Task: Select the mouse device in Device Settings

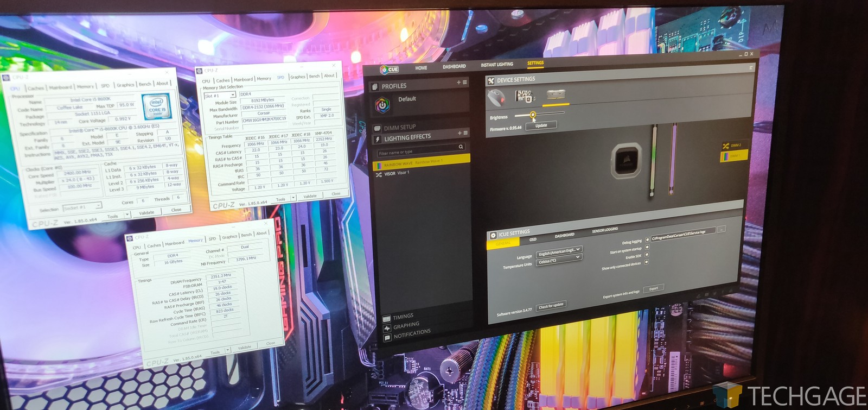Action: 496,98
